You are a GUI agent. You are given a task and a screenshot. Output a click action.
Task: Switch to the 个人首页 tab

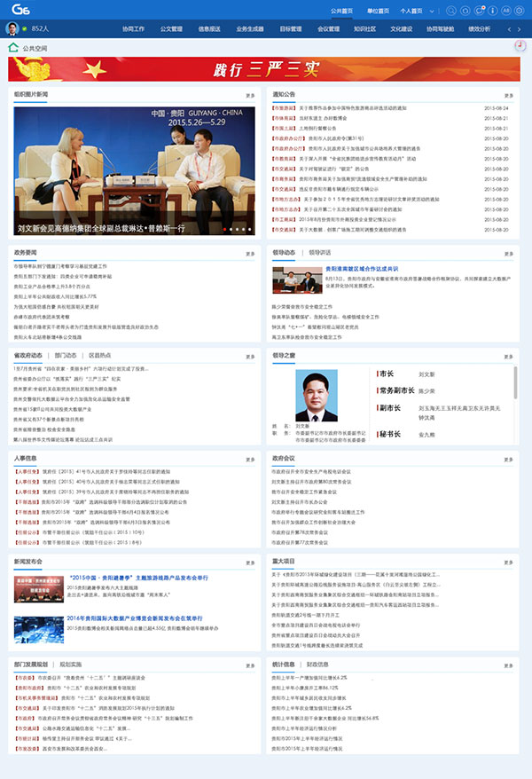(x=411, y=11)
